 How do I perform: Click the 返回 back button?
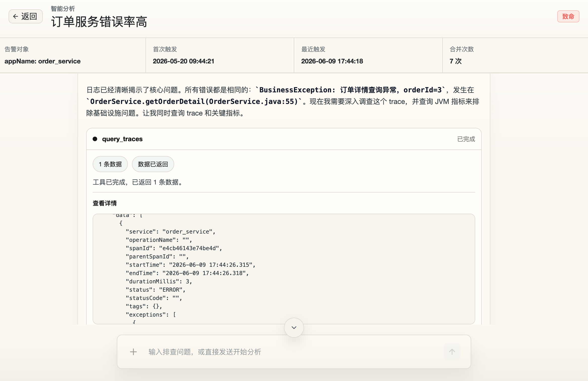(x=25, y=16)
